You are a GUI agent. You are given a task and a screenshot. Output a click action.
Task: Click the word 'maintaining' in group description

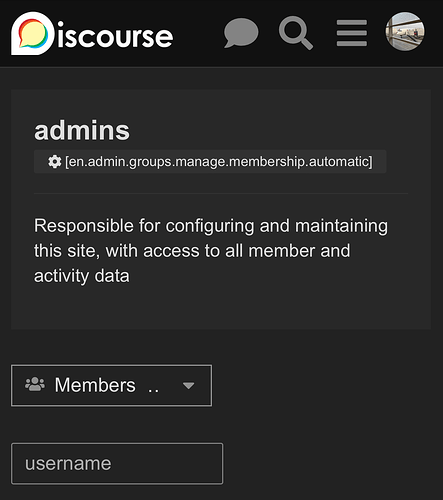click(x=341, y=226)
